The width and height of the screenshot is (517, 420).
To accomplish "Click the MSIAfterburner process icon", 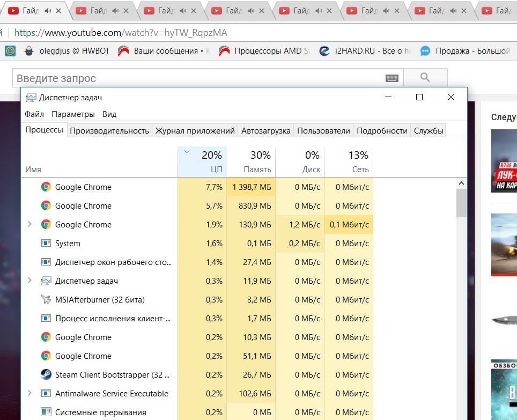I will click(46, 299).
